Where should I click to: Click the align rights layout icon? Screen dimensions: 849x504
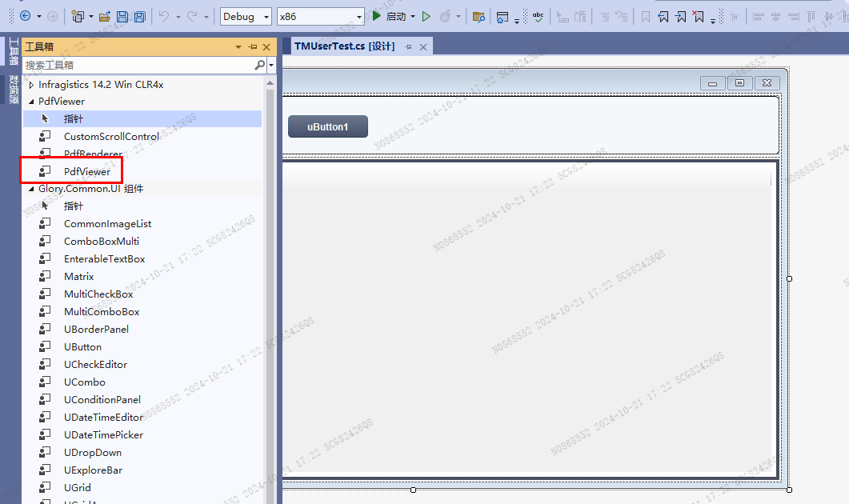[x=794, y=18]
